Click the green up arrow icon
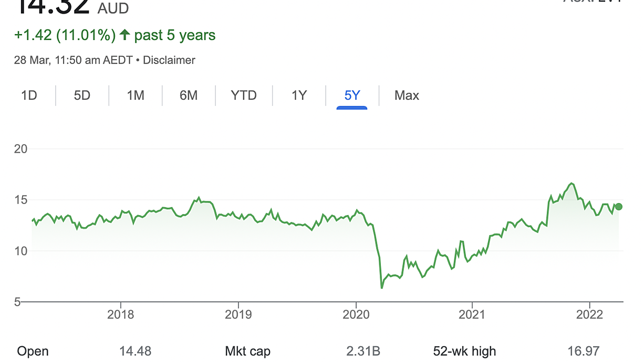Screen dimensions: 644x362 [124, 35]
